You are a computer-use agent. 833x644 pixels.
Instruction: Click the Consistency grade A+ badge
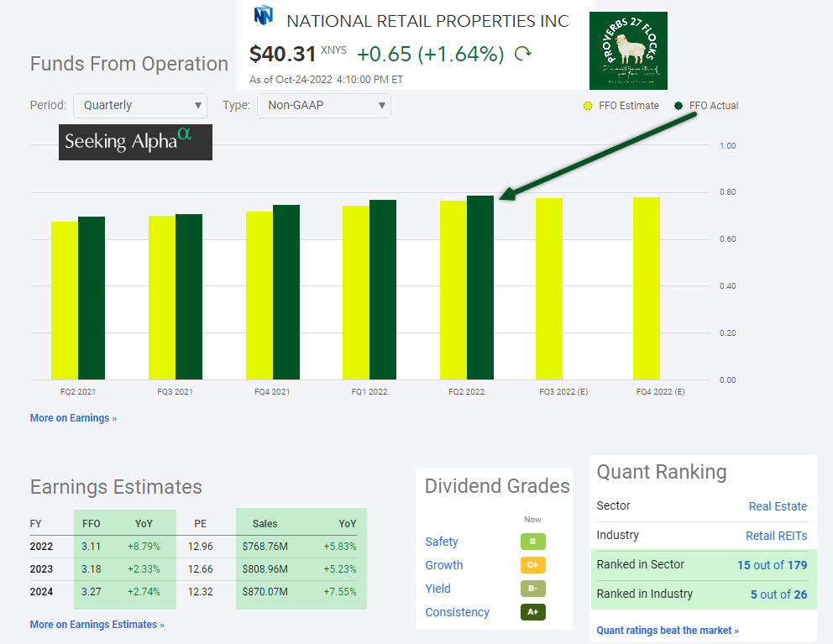(x=532, y=612)
